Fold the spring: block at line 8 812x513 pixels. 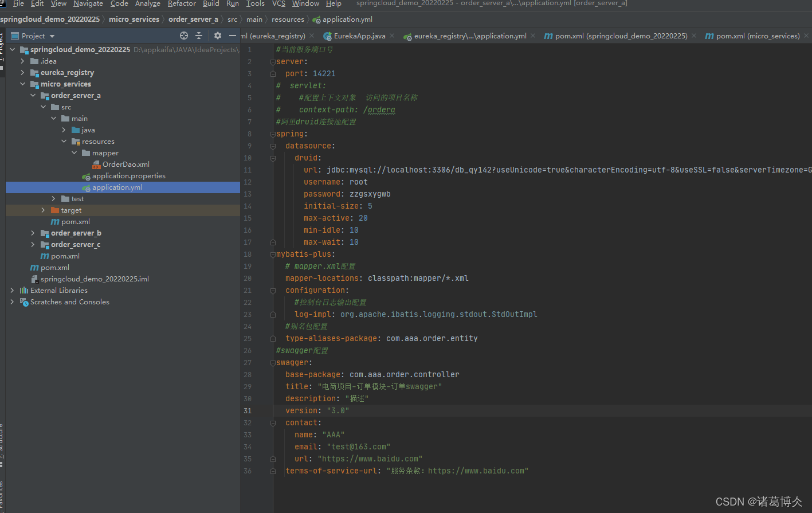273,134
